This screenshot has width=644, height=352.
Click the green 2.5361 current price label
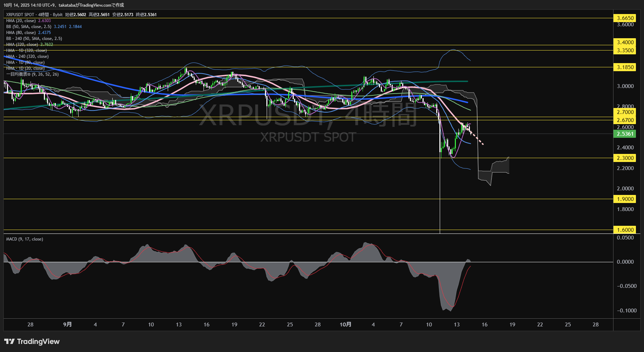(x=625, y=134)
